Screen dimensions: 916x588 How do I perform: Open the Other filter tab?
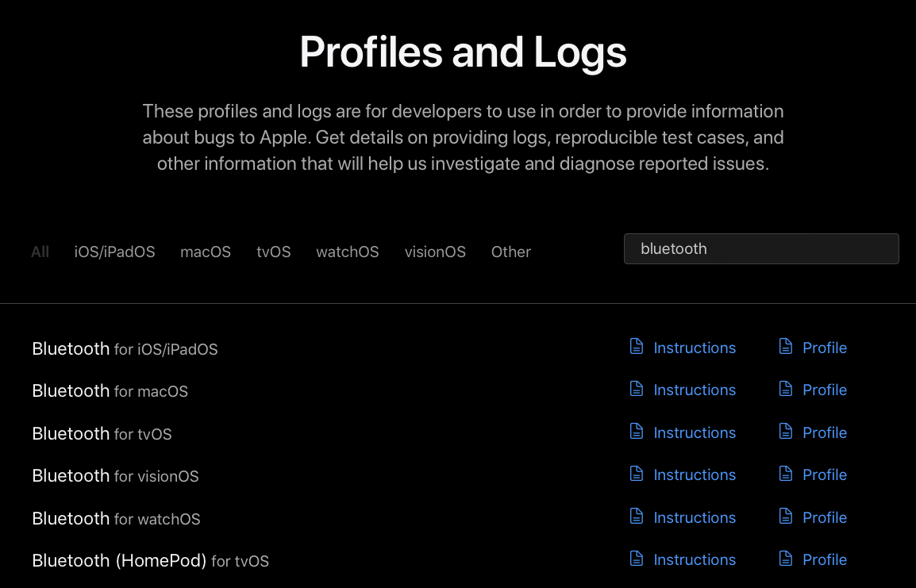(510, 252)
